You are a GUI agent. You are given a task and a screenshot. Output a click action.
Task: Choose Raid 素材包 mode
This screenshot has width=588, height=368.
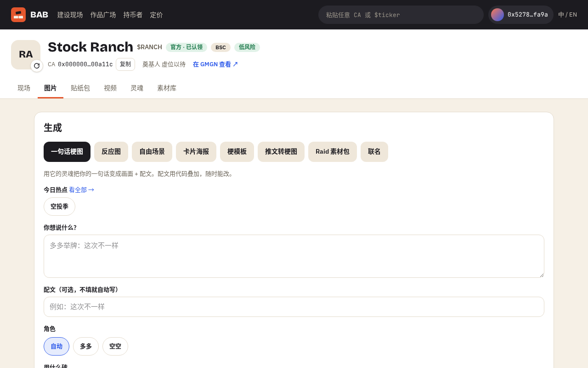333,152
